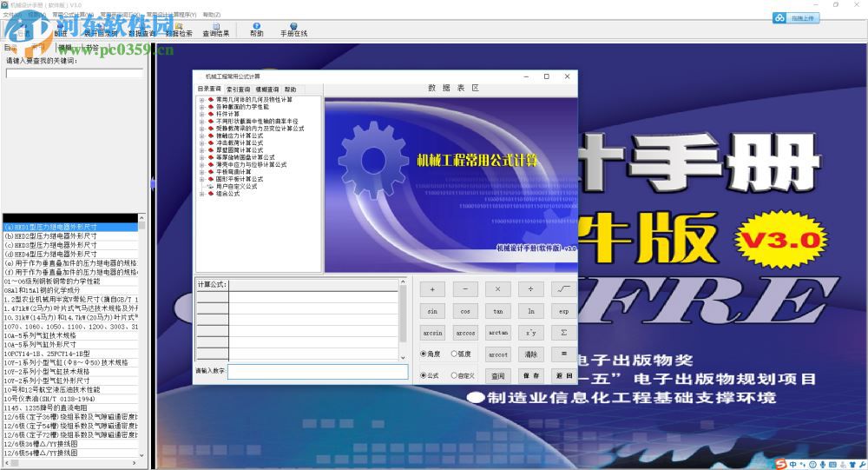Select tree item 圆形平板计算公式
Image resolution: width=868 pixels, height=470 pixels.
pyautogui.click(x=240, y=179)
